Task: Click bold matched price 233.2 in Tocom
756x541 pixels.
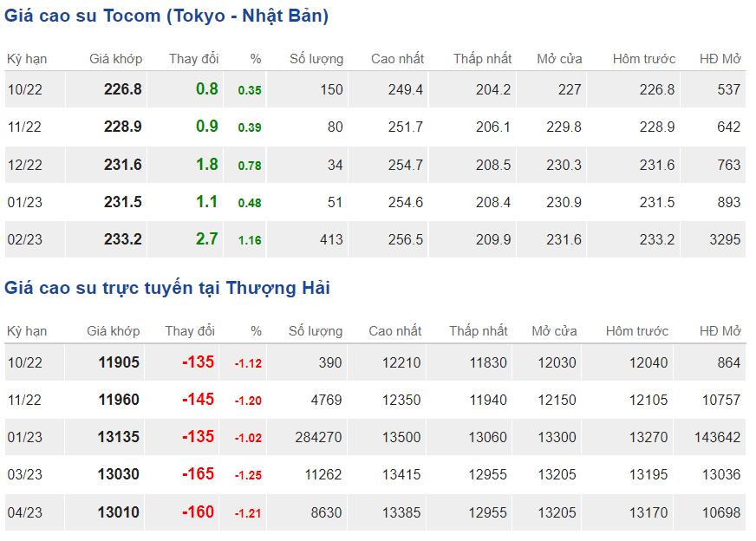Action: (x=122, y=239)
